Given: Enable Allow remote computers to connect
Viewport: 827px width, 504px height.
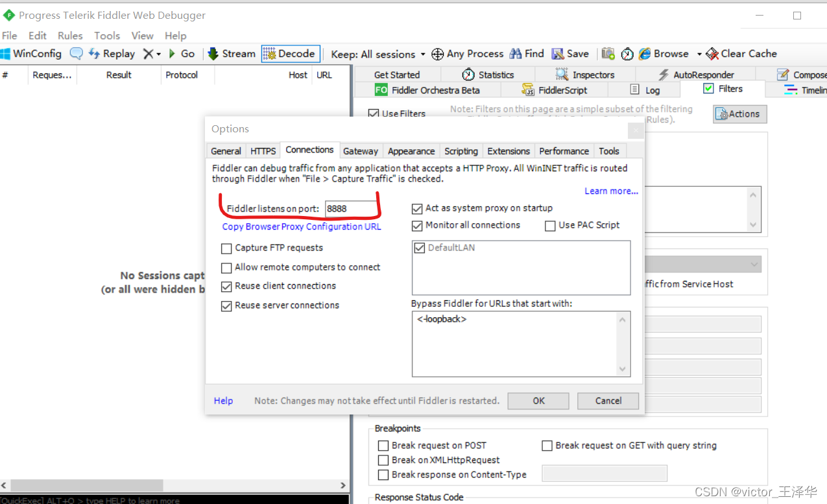Looking at the screenshot, I should pos(226,268).
